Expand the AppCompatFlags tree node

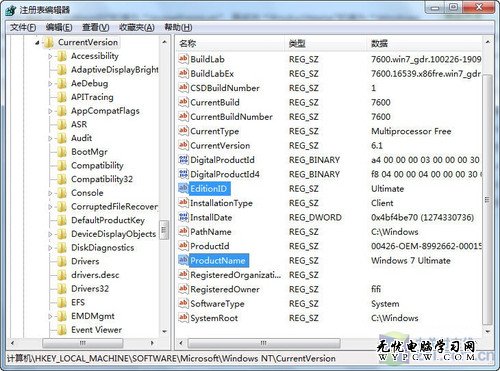[x=50, y=111]
